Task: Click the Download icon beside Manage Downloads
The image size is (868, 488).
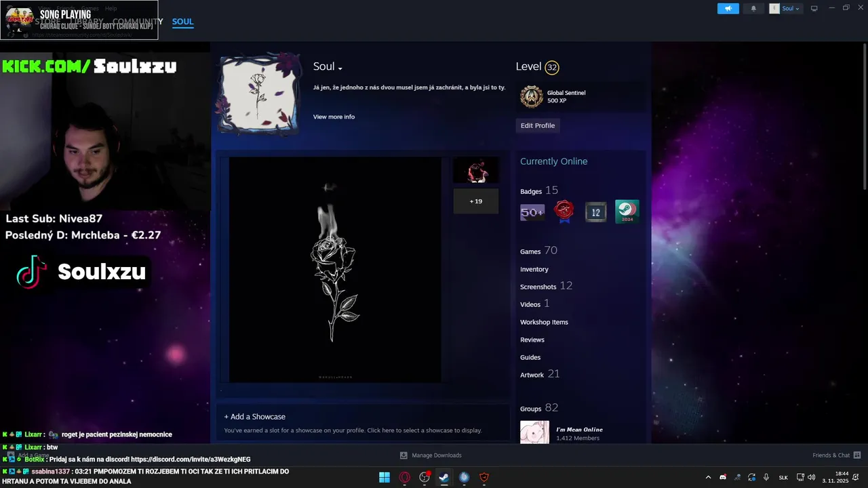Action: pos(403,455)
